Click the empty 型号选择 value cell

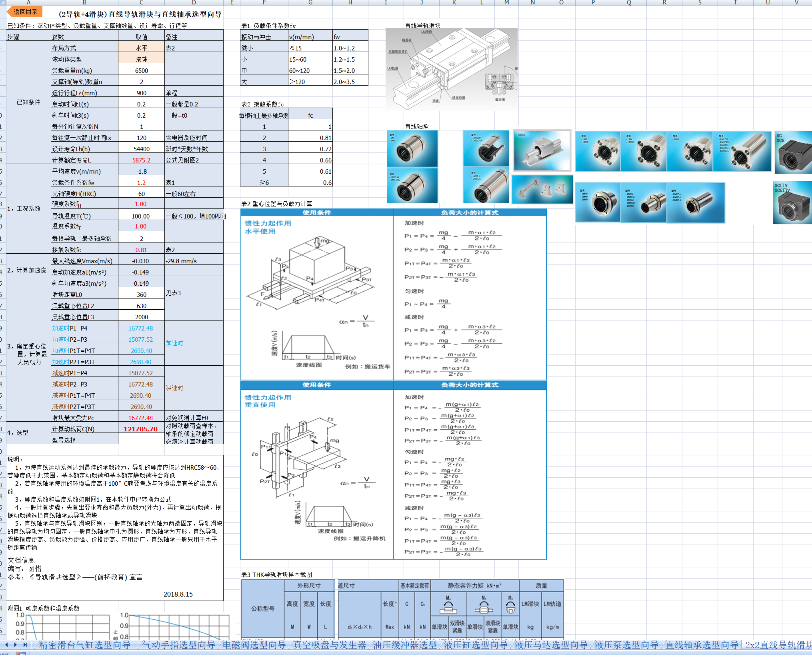(x=141, y=439)
